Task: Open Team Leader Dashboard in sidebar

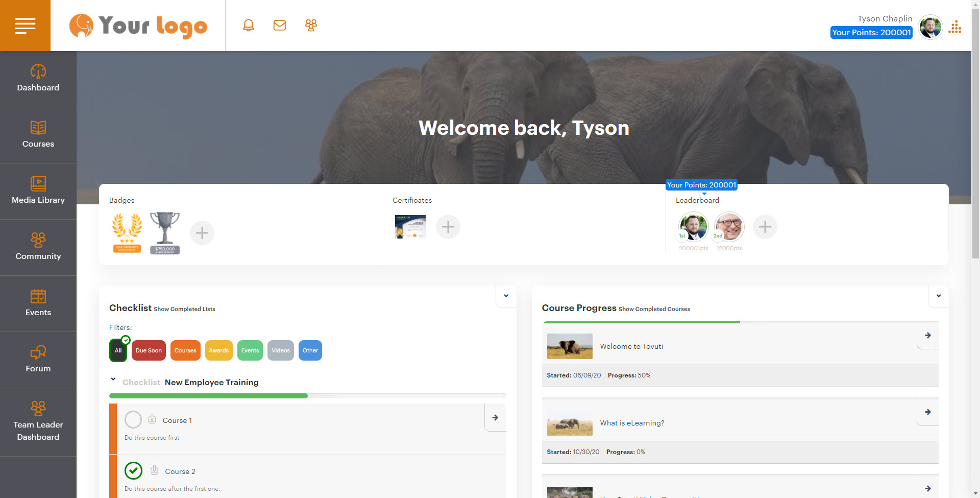Action: pyautogui.click(x=38, y=422)
